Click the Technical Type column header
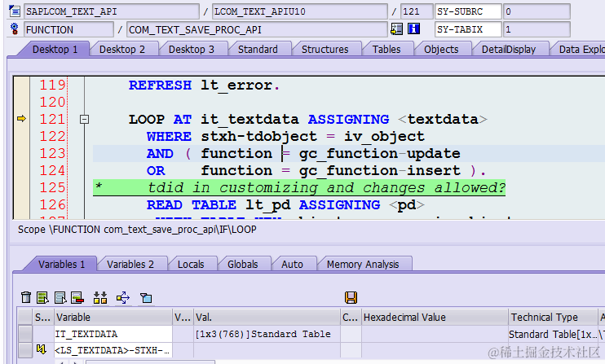Viewport: 605px width, 364px height. pos(553,317)
